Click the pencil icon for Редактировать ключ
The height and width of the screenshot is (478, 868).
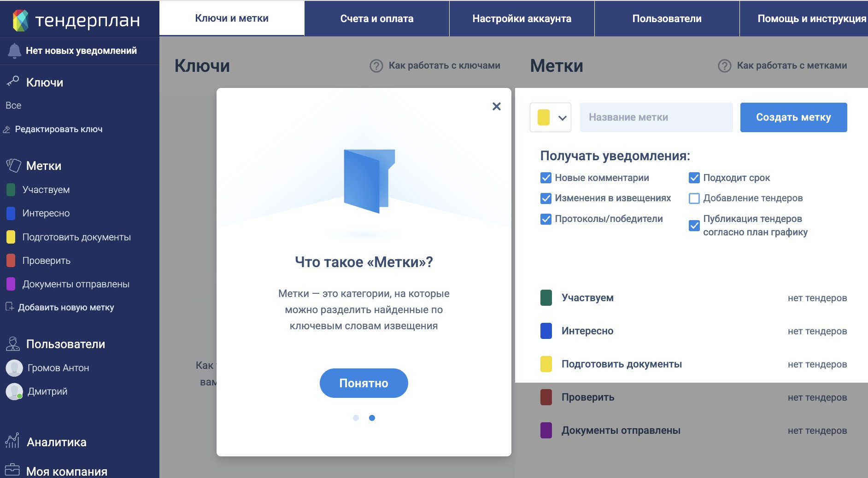pos(6,129)
